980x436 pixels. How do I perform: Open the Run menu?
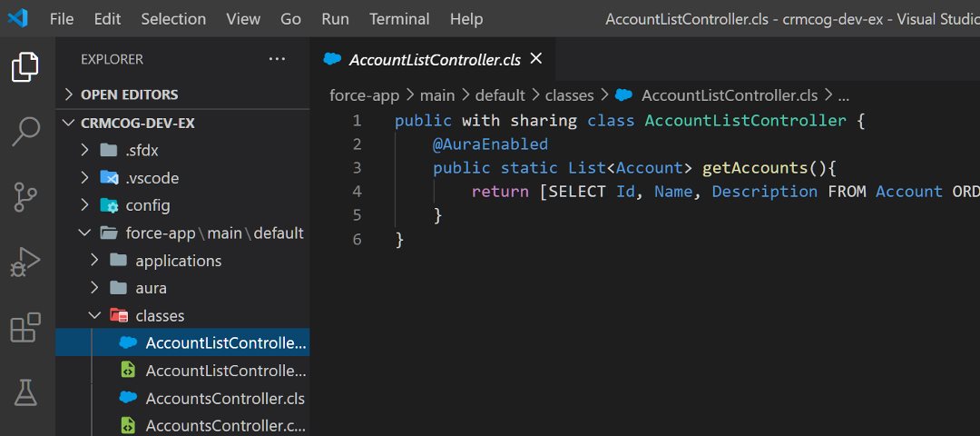[335, 19]
